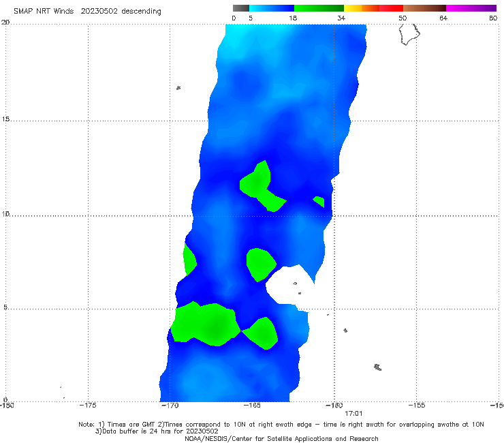The width and height of the screenshot is (504, 443).
Task: Click the brown 50–64 color bar segment
Action: click(424, 8)
